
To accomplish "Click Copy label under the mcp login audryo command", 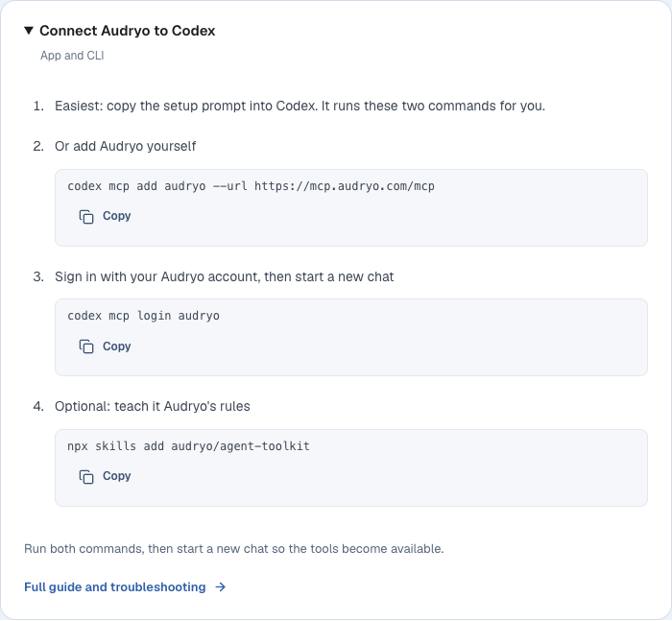I will (116, 346).
